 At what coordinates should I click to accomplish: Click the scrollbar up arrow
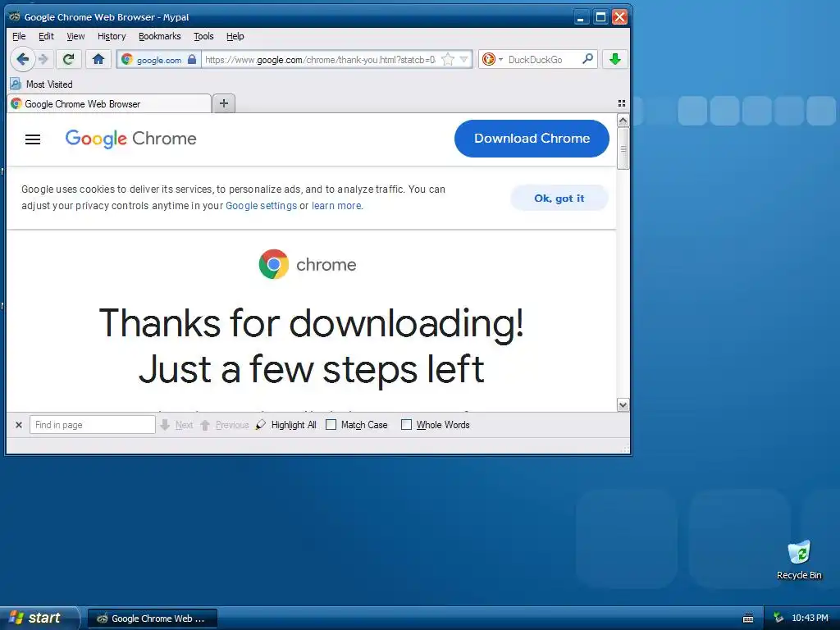(x=623, y=120)
